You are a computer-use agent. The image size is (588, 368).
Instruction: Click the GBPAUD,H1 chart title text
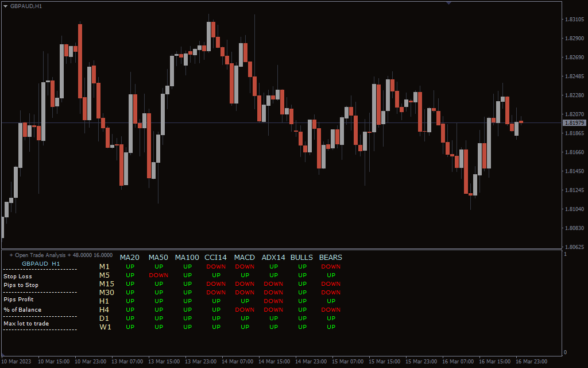click(x=26, y=6)
